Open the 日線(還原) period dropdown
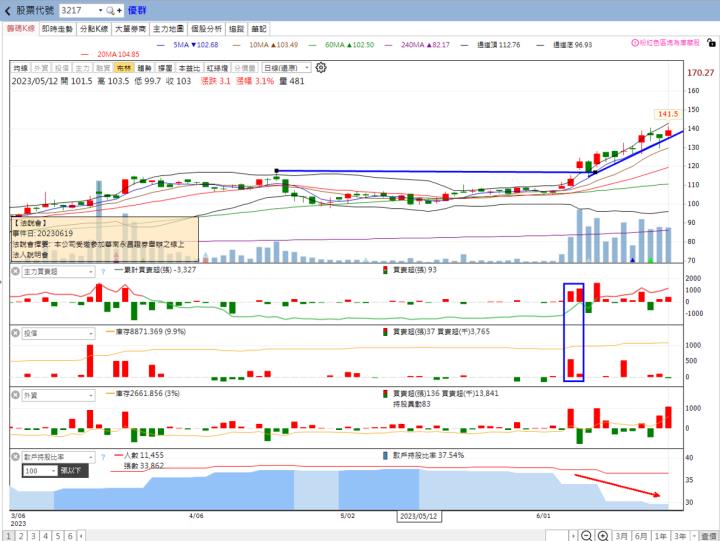 [287, 68]
